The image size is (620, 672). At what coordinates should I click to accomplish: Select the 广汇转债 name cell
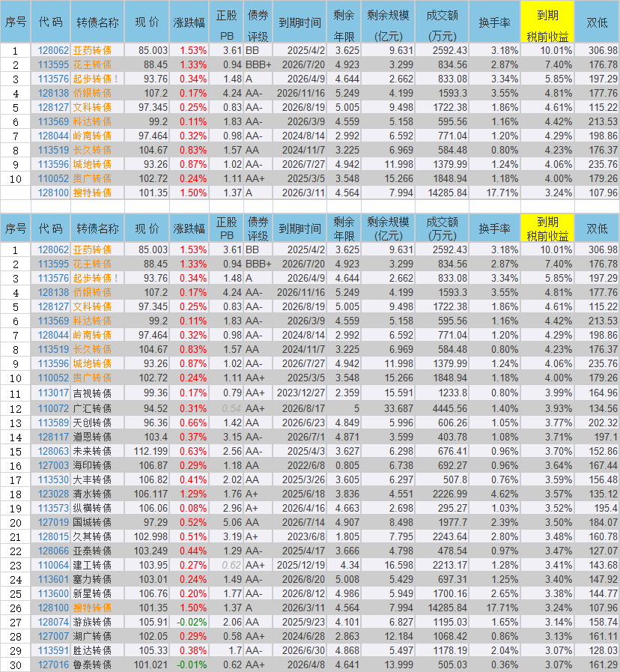(97, 408)
